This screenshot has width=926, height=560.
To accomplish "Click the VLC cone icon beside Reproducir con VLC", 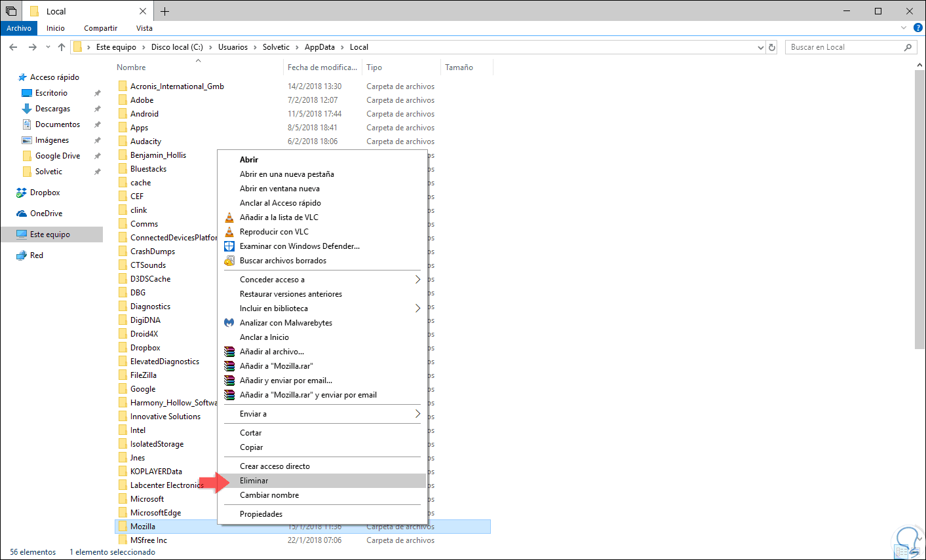I will pyautogui.click(x=229, y=232).
